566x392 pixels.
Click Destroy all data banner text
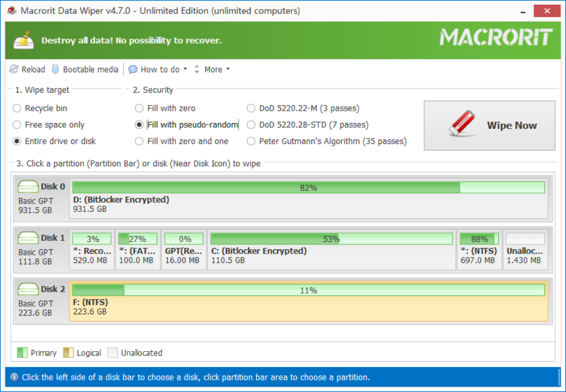(131, 40)
